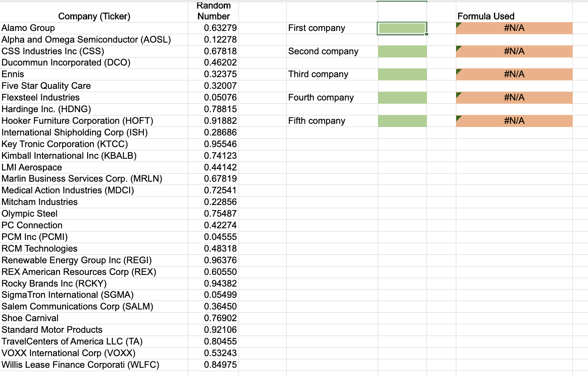Select Key Tronic Corporation (KTCC) cell
Viewport: 588px width, 377px height.
(94, 144)
